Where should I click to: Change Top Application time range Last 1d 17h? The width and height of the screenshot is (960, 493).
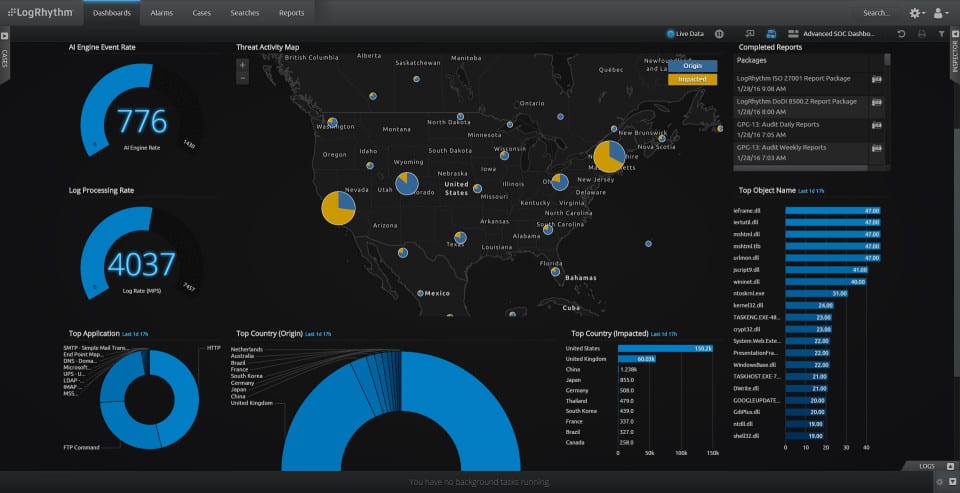tap(135, 334)
